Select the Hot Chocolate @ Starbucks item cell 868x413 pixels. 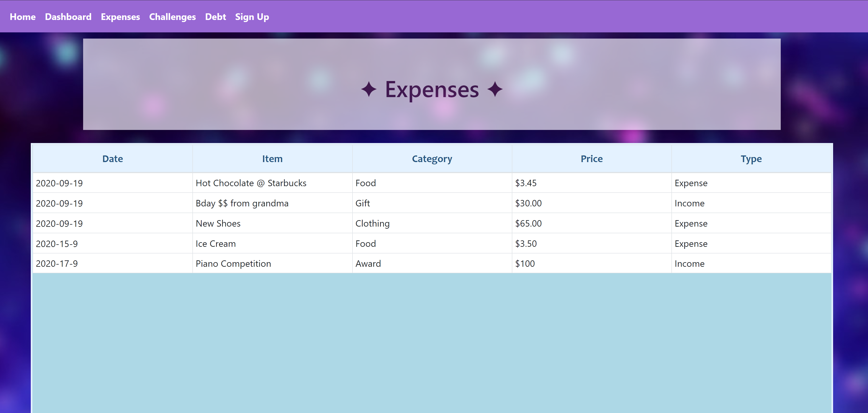coord(251,183)
